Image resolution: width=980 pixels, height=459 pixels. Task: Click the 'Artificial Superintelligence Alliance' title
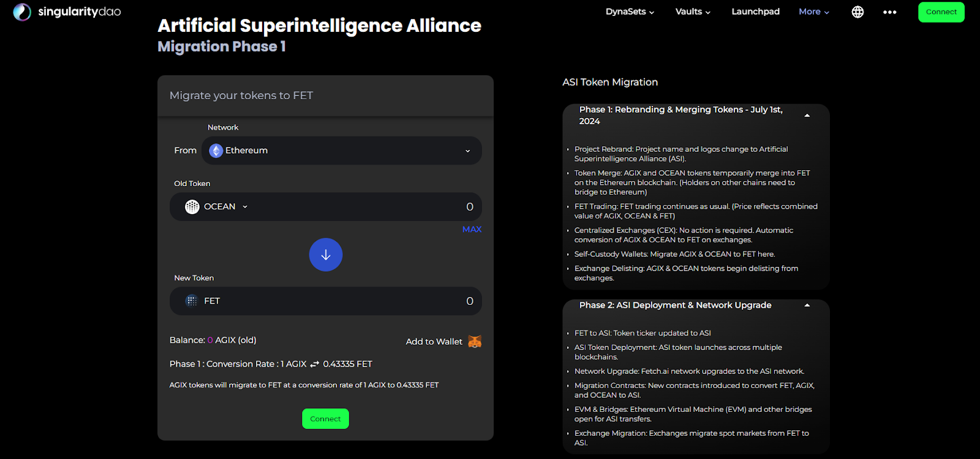click(319, 26)
